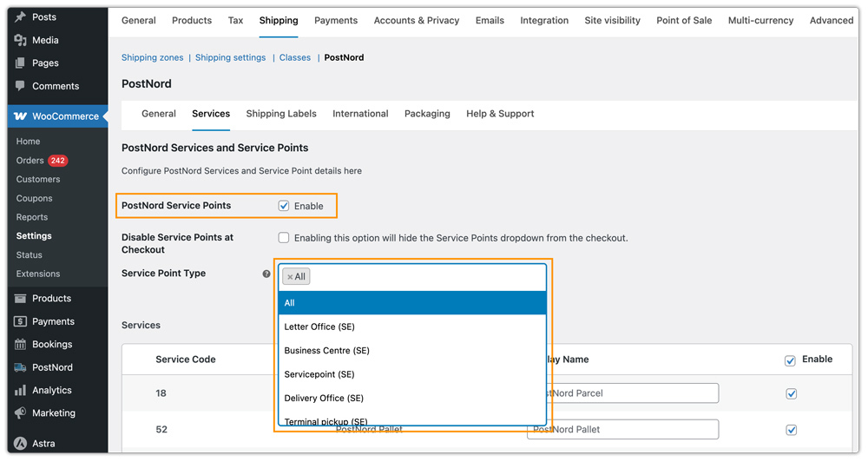
Task: Switch to PostNord General sub-tab
Action: [x=159, y=114]
